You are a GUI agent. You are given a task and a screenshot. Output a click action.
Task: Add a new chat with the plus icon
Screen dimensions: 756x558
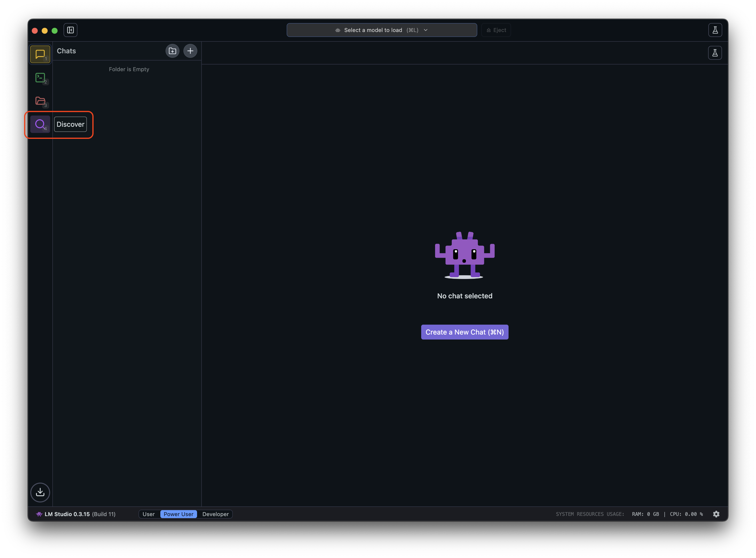(x=190, y=51)
